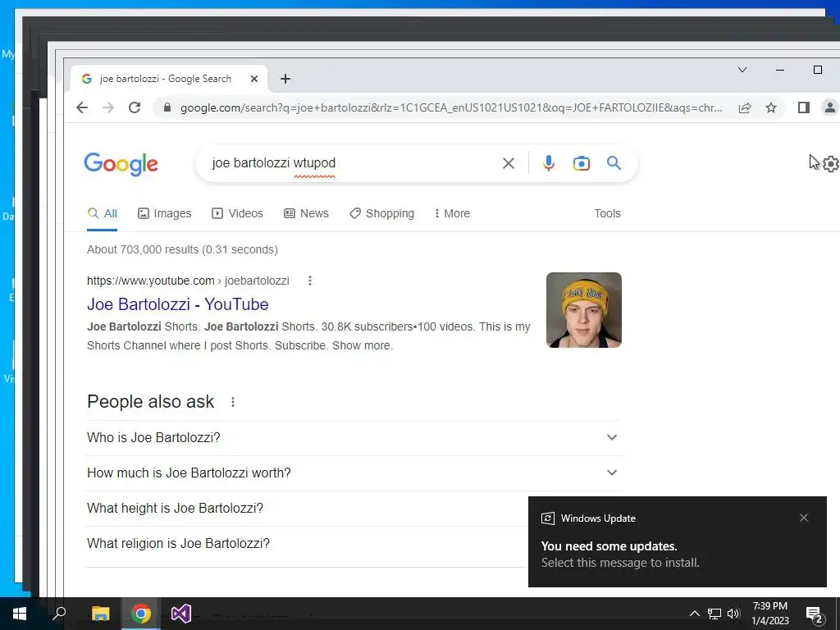The height and width of the screenshot is (630, 840).
Task: Switch to Shopping results
Action: click(x=382, y=213)
